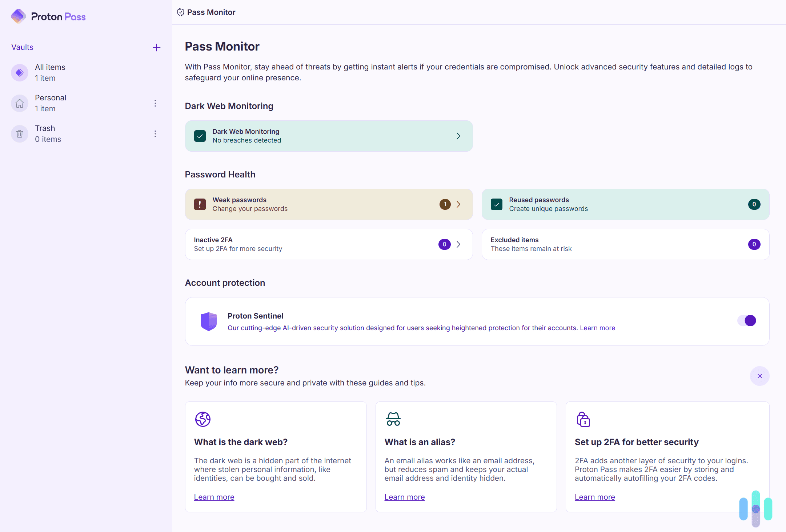Click the Proton Pass logo
This screenshot has width=786, height=532.
[48, 16]
